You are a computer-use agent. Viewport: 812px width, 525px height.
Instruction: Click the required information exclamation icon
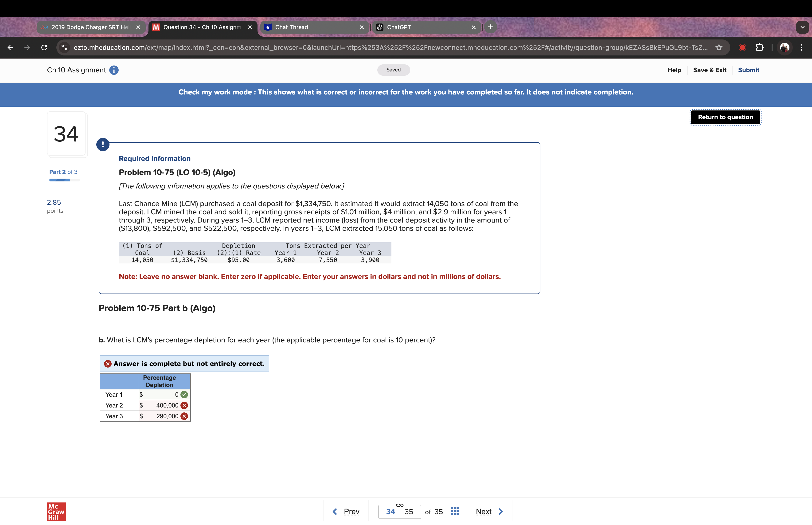[x=103, y=145]
